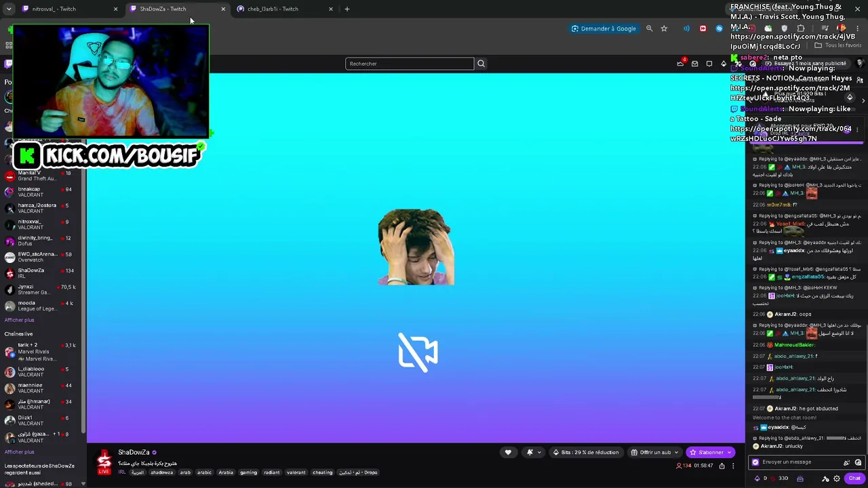Expand the S'abonner subscription dropdown

pyautogui.click(x=729, y=452)
